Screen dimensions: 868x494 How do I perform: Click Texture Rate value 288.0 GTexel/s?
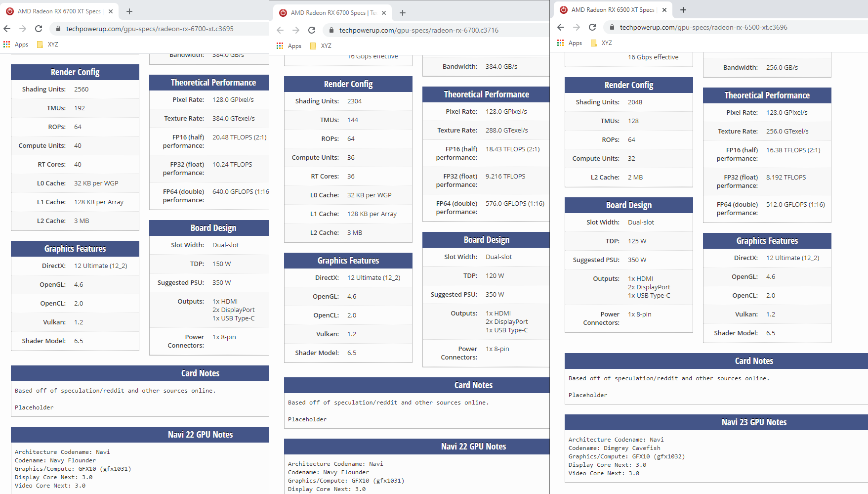click(507, 131)
